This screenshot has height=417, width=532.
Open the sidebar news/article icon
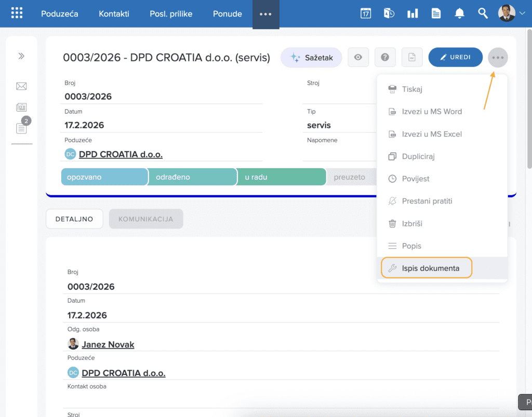point(21,107)
